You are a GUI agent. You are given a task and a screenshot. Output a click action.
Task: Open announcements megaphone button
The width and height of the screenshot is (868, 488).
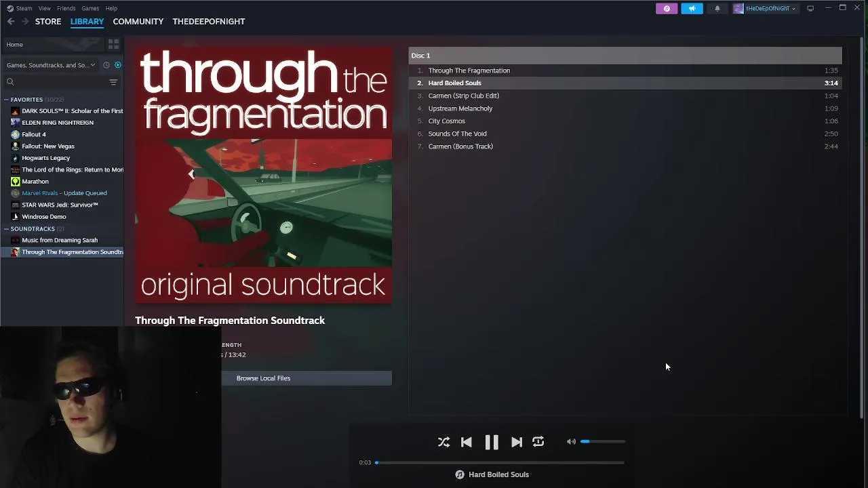tap(692, 8)
